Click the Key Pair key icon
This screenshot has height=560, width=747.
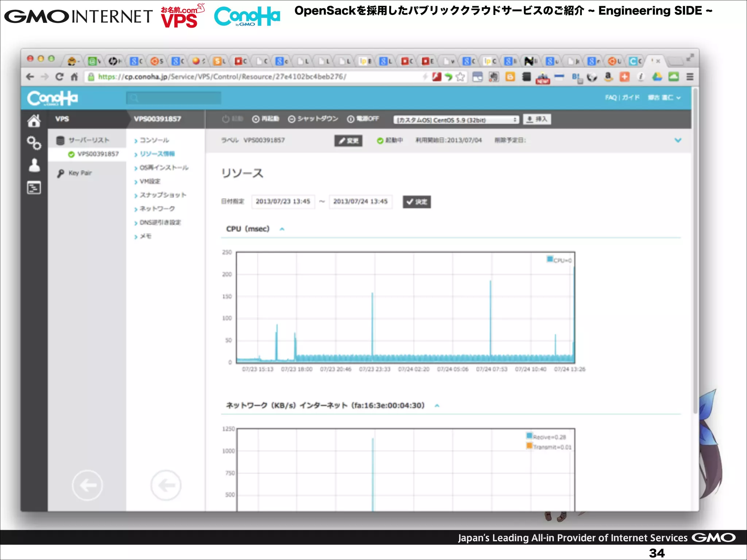61,173
